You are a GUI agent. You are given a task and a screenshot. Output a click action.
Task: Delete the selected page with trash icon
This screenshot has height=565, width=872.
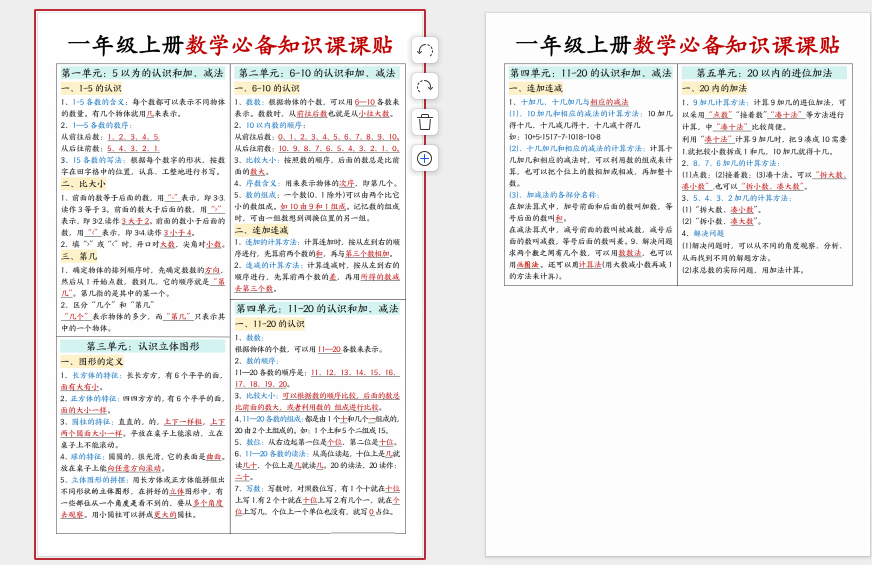tap(424, 122)
